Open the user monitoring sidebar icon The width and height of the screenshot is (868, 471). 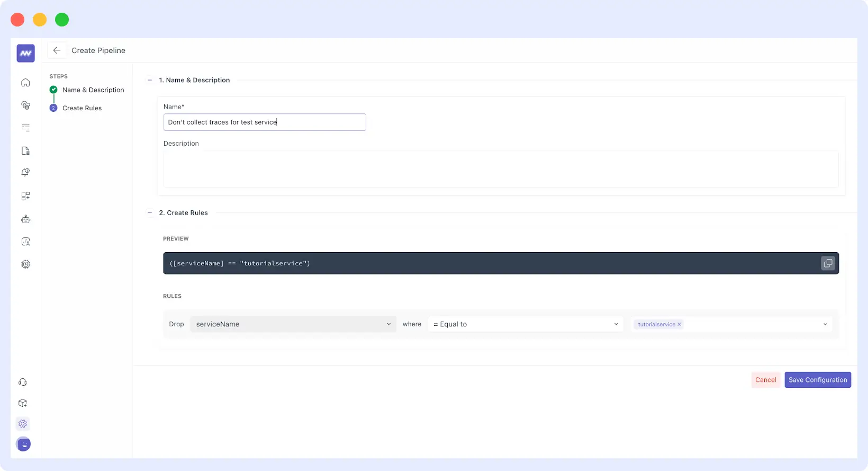pos(25,242)
